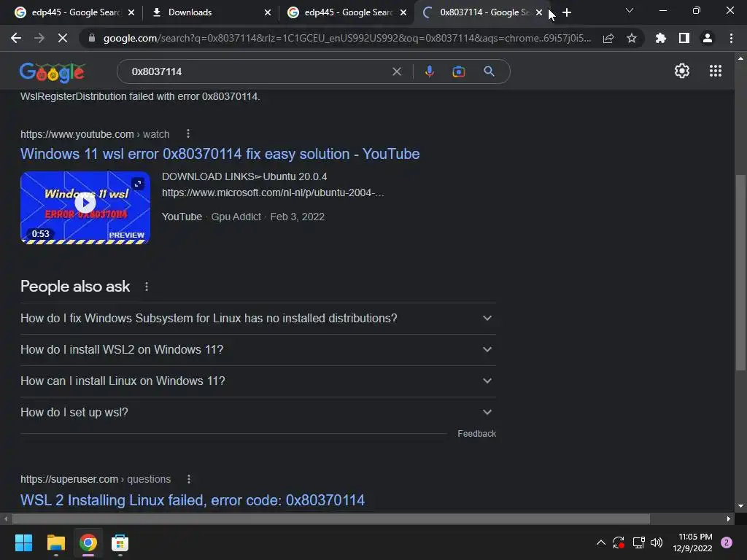Click the scroll left arrow
The height and width of the screenshot is (560, 747).
pos(6,518)
